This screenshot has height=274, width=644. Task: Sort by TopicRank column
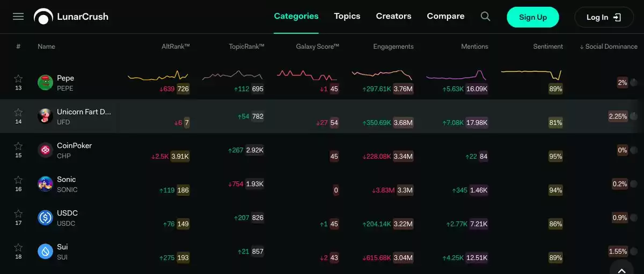(246, 47)
